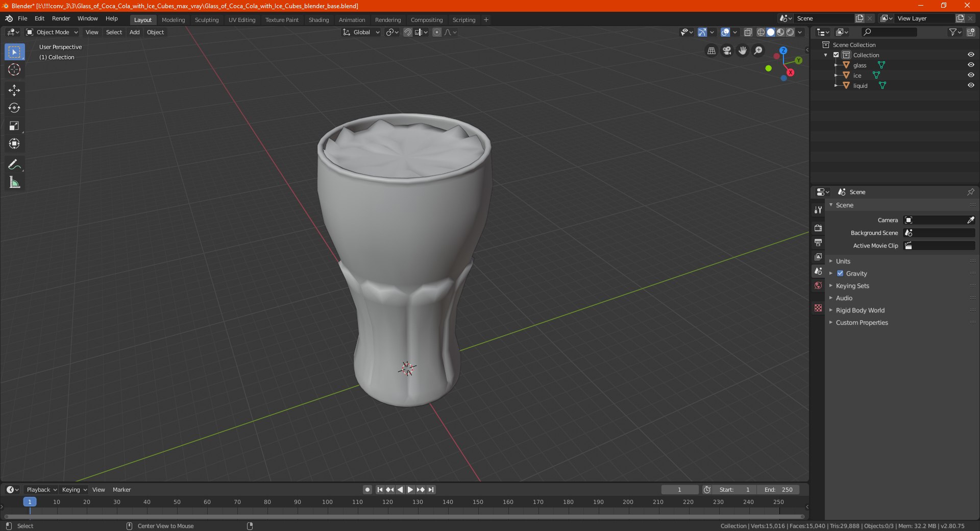Hide the liquid object in outliner

coord(971,86)
